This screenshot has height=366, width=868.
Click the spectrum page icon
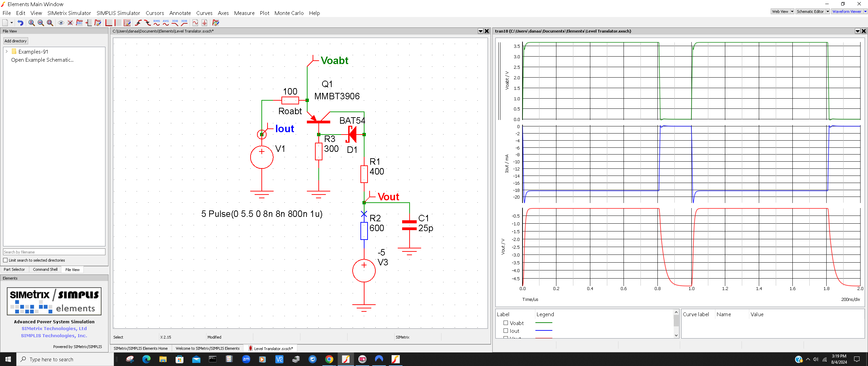(x=204, y=23)
